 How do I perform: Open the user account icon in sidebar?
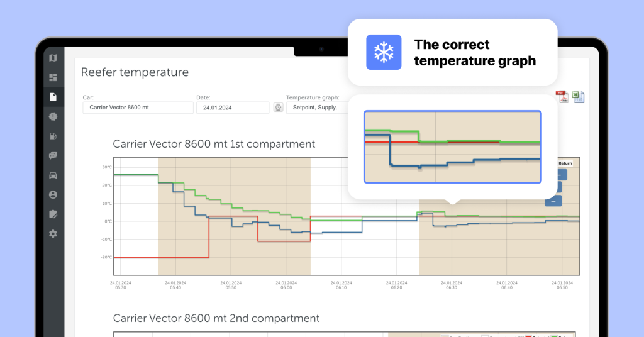click(x=53, y=195)
